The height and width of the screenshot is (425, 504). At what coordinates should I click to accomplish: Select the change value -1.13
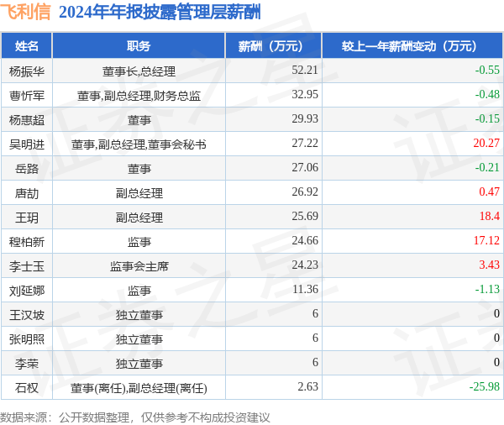[x=487, y=289]
